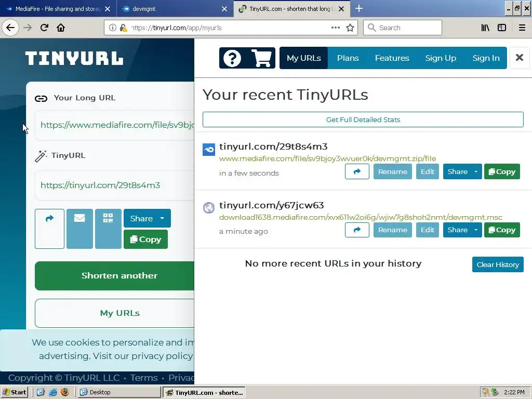Click the browser Search box
Image resolution: width=532 pixels, height=399 pixels.
click(x=403, y=28)
